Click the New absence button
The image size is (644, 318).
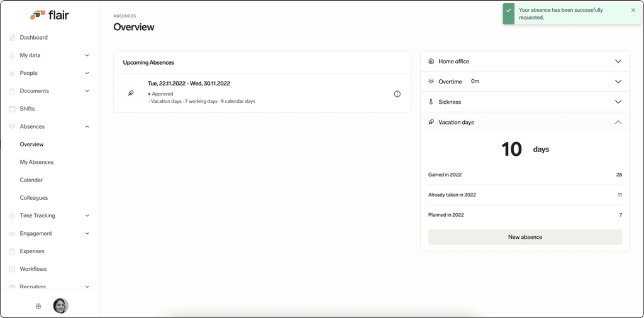click(x=525, y=237)
